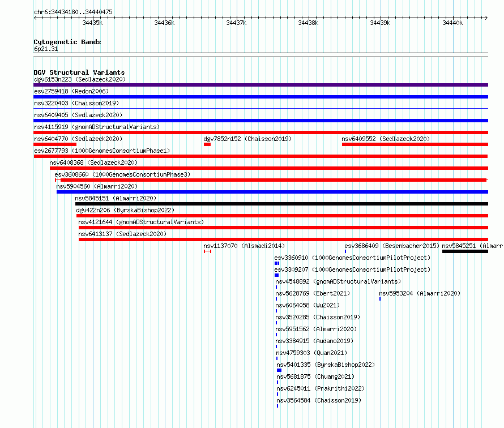This screenshot has height=428, width=504.
Task: Click the nsv4115919 gnomADStructuralVariants label
Action: (97, 127)
